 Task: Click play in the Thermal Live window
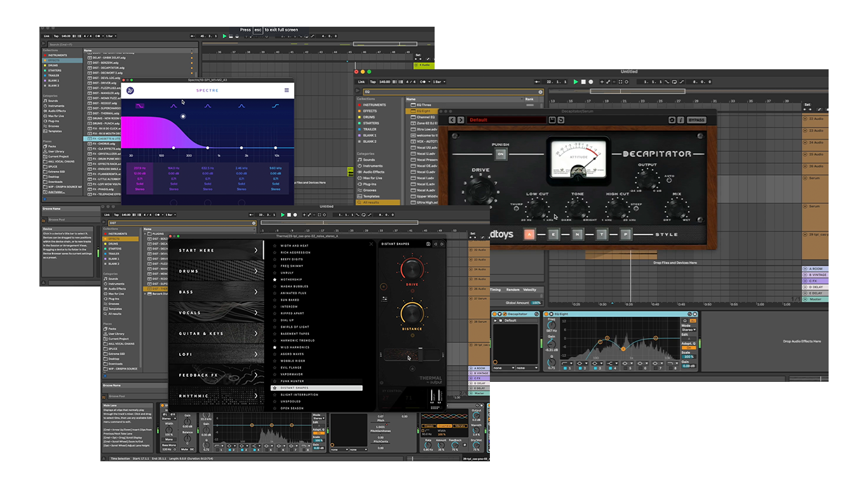(x=283, y=215)
